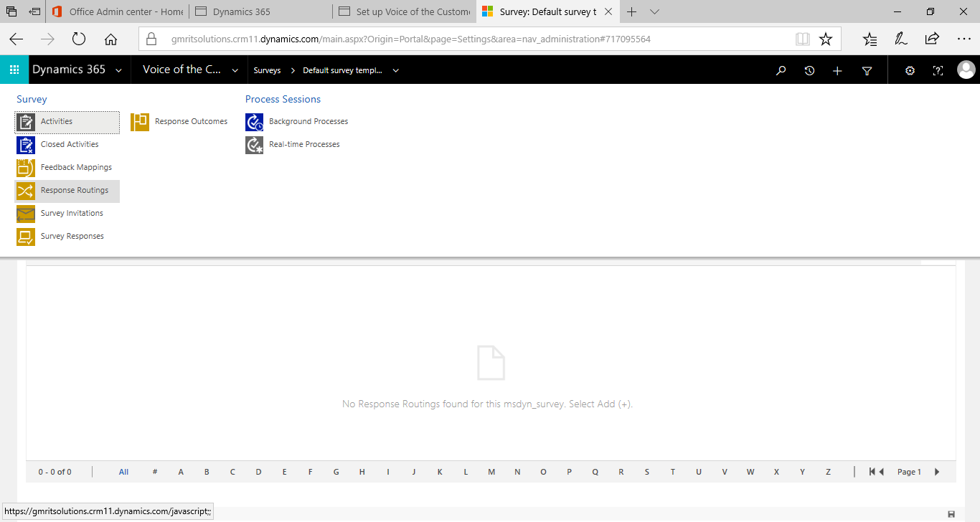Select the Survey: Default survey browser tab
980x522 pixels.
tap(547, 11)
